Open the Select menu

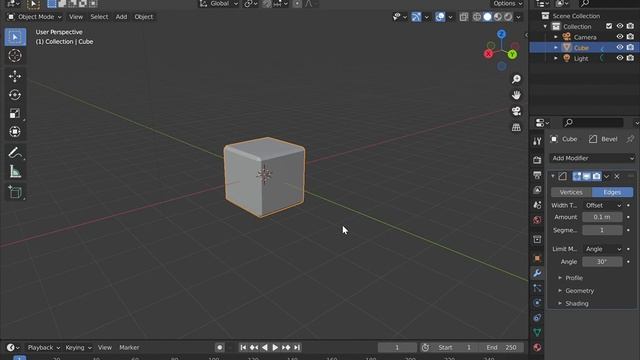(99, 17)
